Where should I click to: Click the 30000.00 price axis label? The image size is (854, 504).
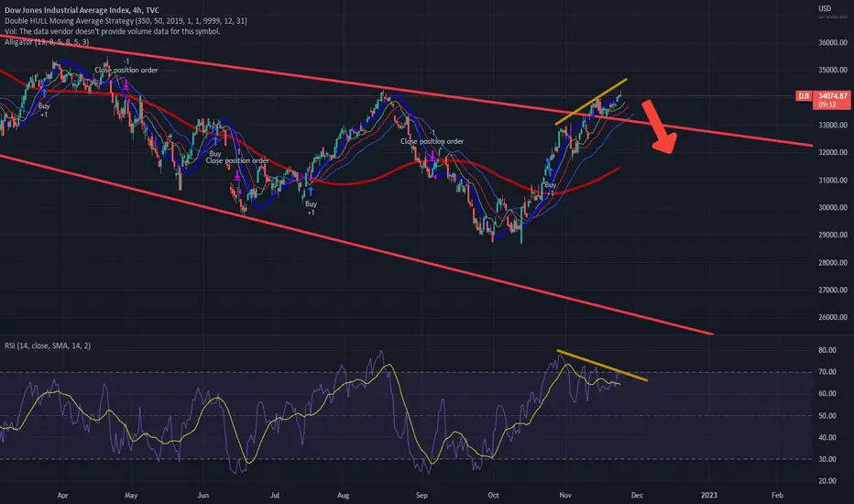pos(833,207)
